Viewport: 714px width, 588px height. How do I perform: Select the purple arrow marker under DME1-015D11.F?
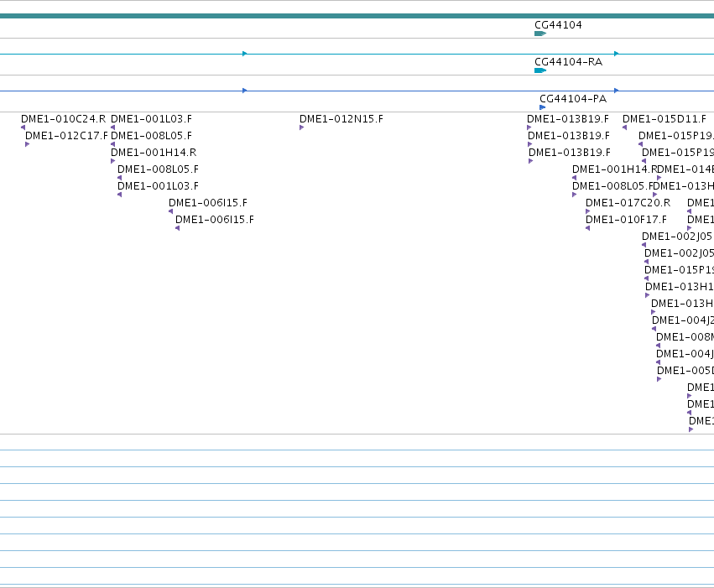[x=625, y=127]
